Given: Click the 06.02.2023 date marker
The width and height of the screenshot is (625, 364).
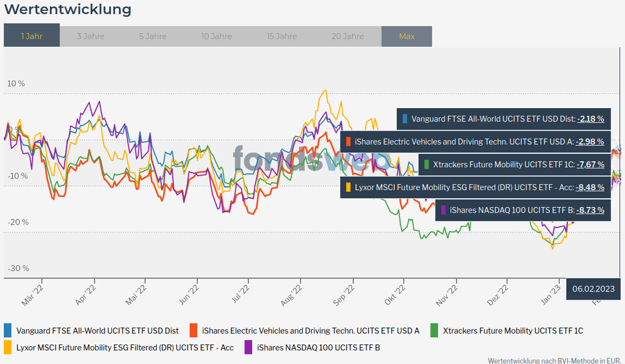Looking at the screenshot, I should 594,290.
